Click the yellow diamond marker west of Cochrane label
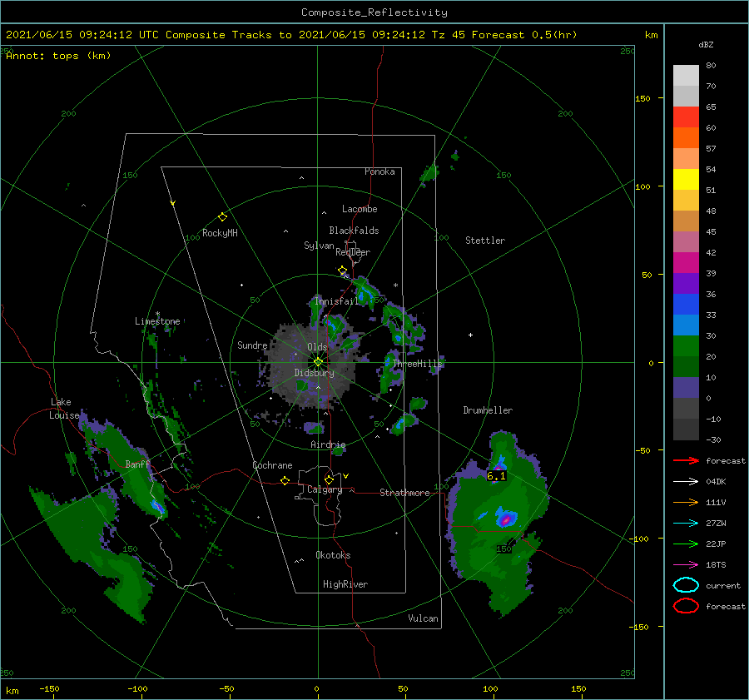749x700 pixels. tap(285, 480)
